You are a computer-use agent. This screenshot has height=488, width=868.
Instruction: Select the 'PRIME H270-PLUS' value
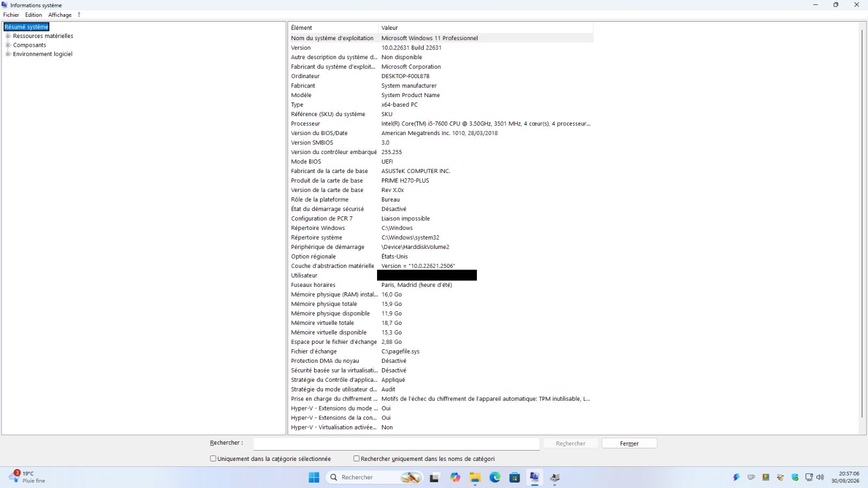point(405,181)
